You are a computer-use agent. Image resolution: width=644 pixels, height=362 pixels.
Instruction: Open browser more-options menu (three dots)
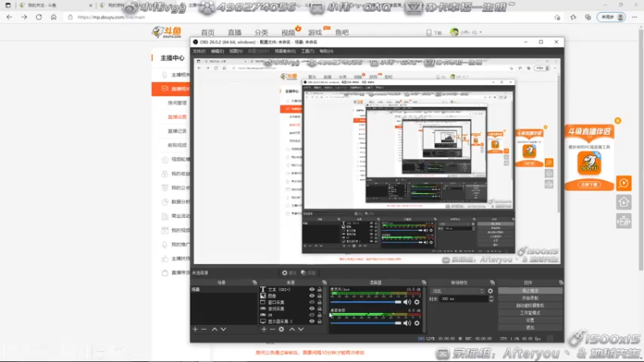(634, 17)
